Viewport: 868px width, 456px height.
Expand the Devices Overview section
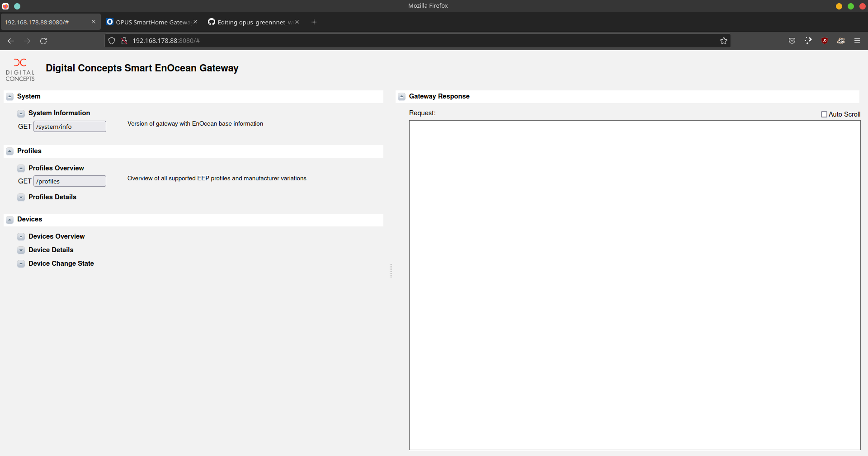pyautogui.click(x=21, y=236)
